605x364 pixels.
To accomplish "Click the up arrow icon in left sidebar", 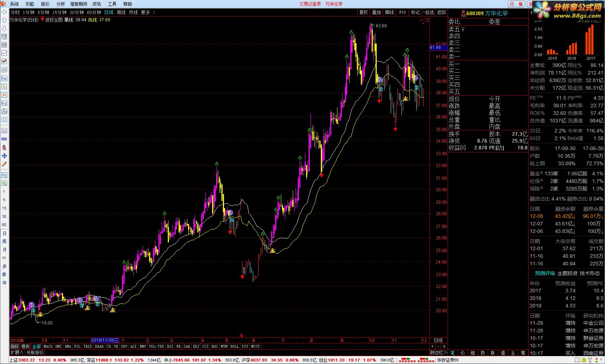I will [x=4, y=20].
